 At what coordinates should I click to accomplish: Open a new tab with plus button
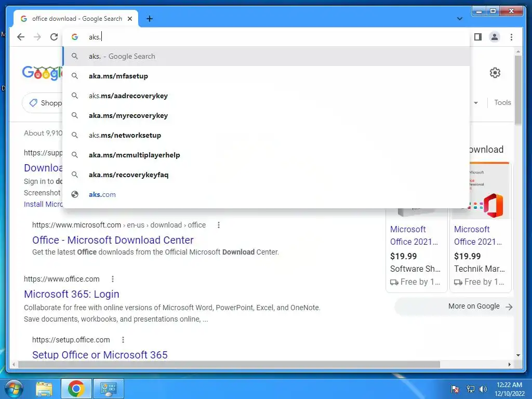(x=149, y=19)
